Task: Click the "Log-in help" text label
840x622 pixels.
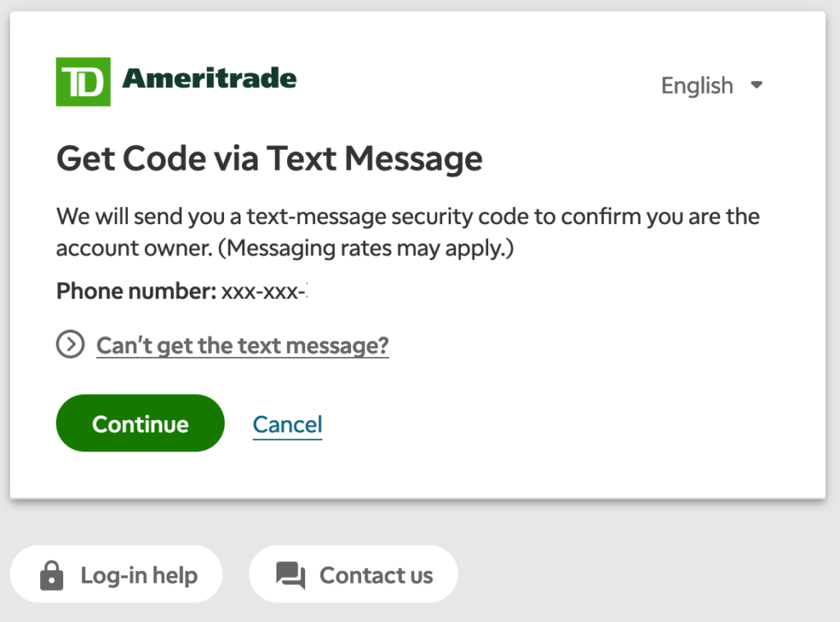Action: [x=139, y=575]
